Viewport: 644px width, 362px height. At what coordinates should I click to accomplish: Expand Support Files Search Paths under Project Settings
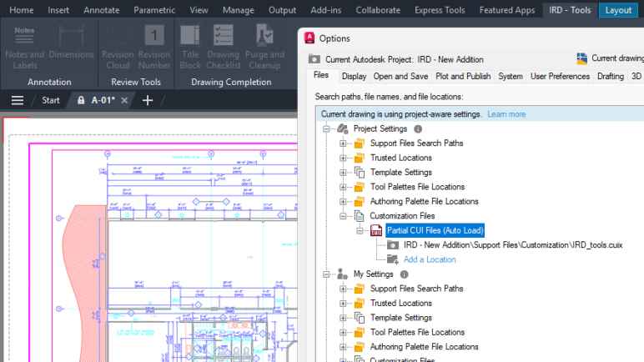click(x=343, y=143)
